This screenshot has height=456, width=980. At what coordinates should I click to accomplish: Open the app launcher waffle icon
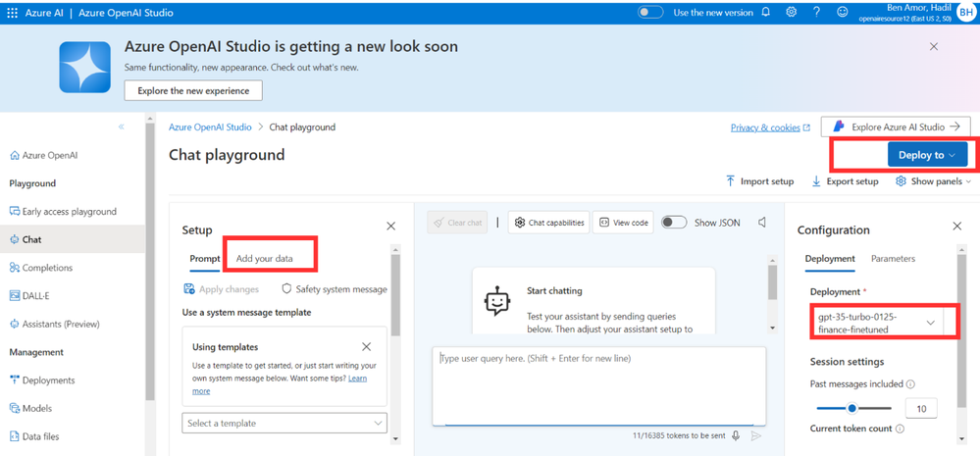tap(12, 13)
